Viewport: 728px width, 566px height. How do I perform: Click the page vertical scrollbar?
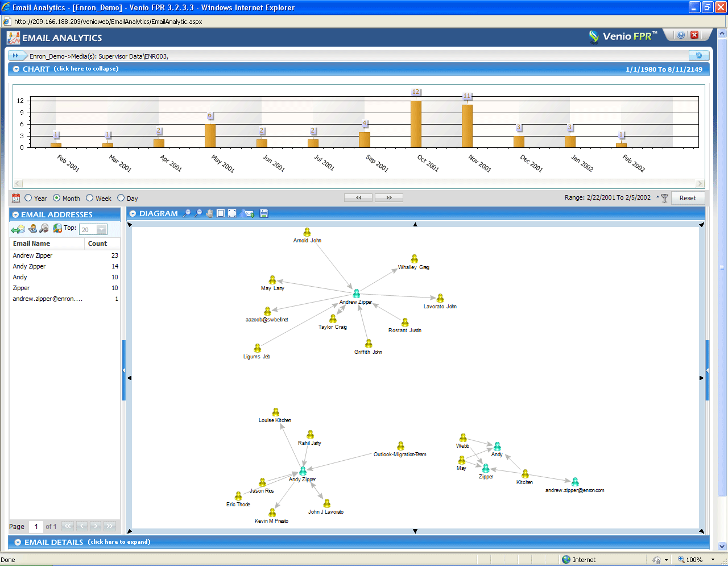point(722,290)
